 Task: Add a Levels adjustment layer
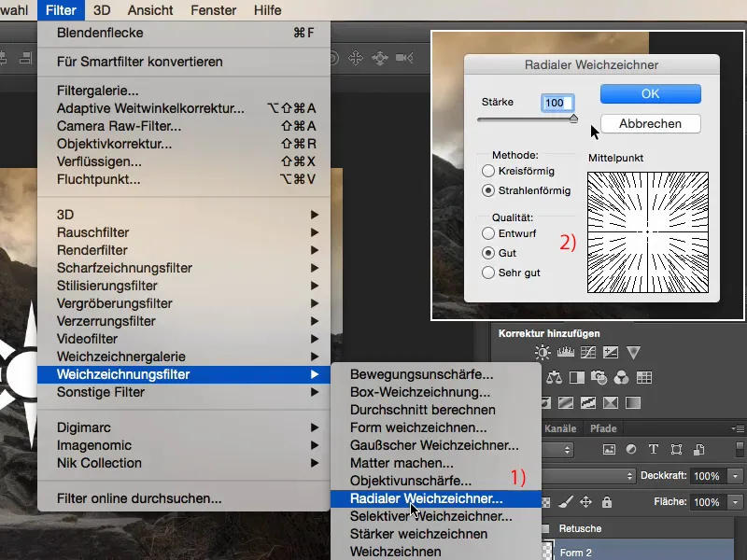[x=565, y=353]
